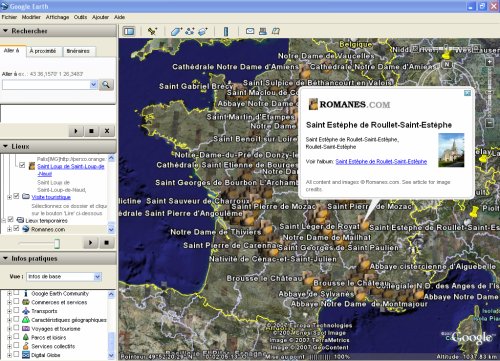Image resolution: width=500 pixels, height=361 pixels.
Task: Clear search results with the X button
Action: (107, 131)
